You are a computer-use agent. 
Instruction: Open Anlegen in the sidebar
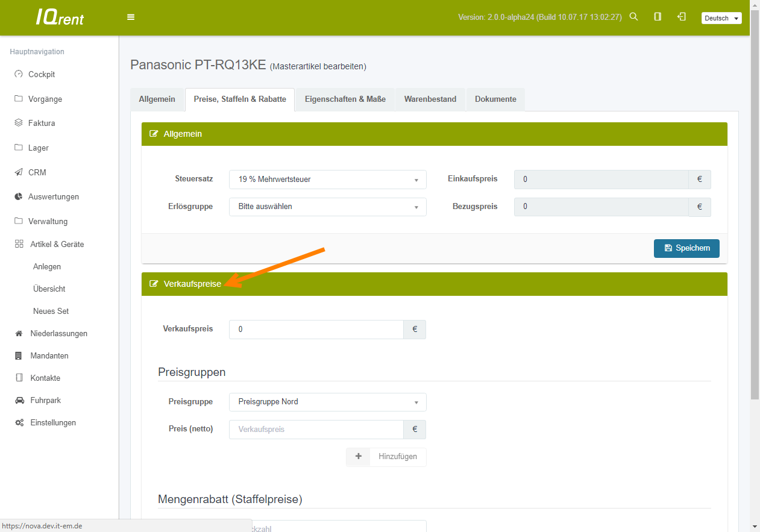pos(47,266)
